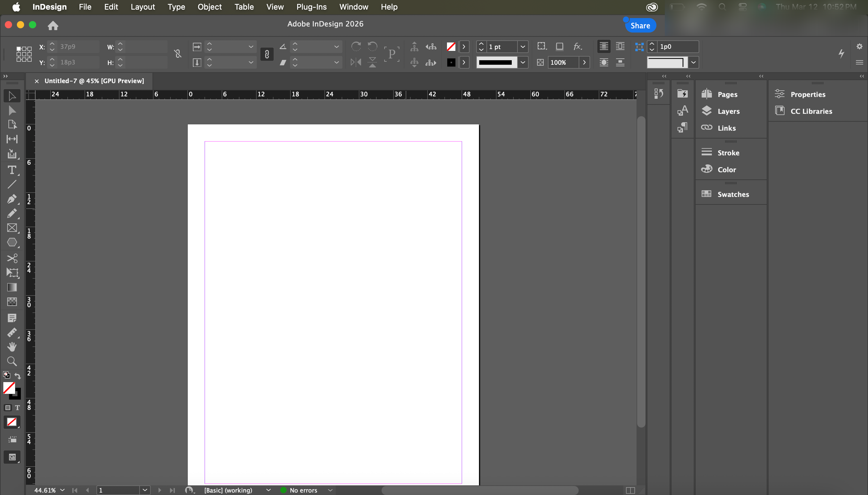Select the Hand tool
This screenshot has width=868, height=495.
click(x=12, y=347)
